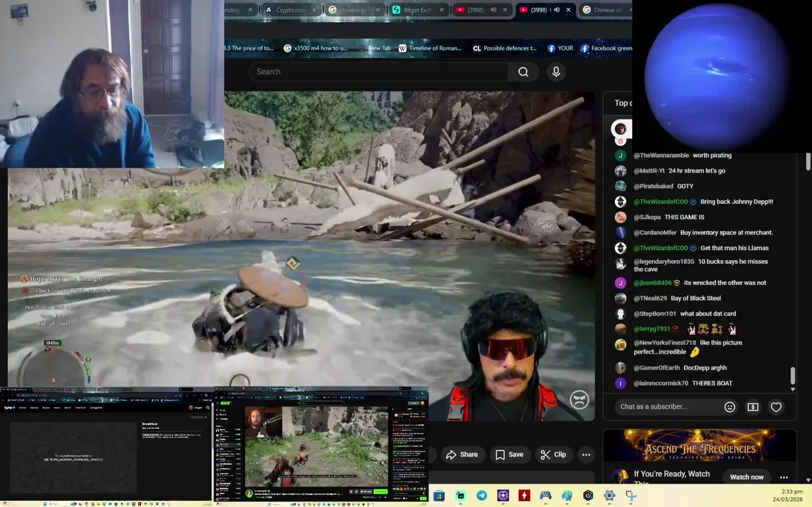Click the Clip scissors button
The image size is (812, 507).
click(553, 455)
